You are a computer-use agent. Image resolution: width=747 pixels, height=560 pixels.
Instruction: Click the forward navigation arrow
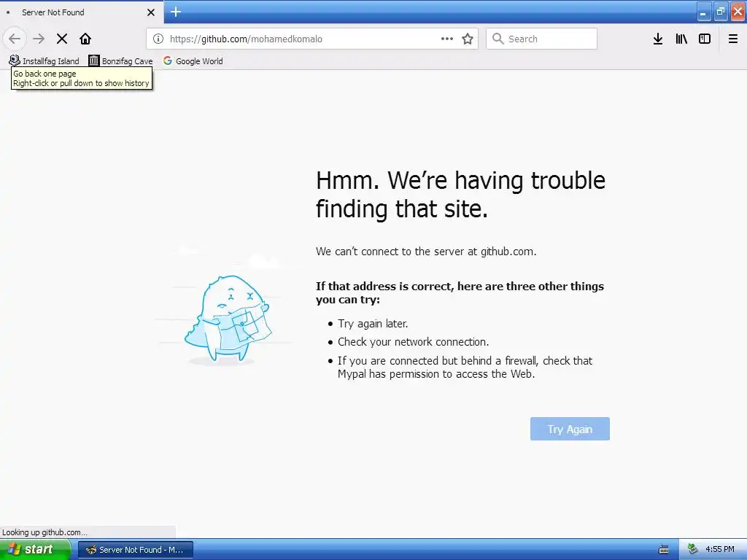pyautogui.click(x=39, y=39)
